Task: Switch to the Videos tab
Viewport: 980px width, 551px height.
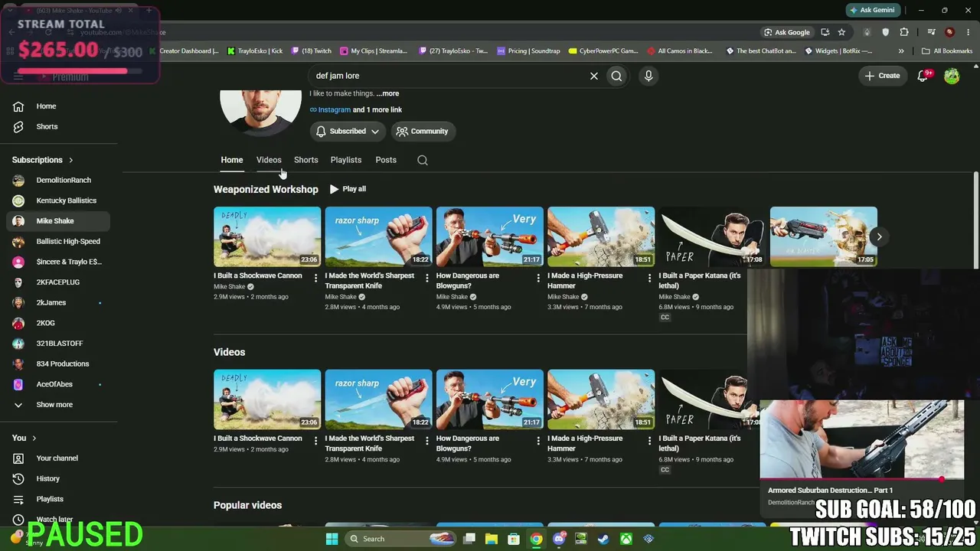Action: pos(269,160)
